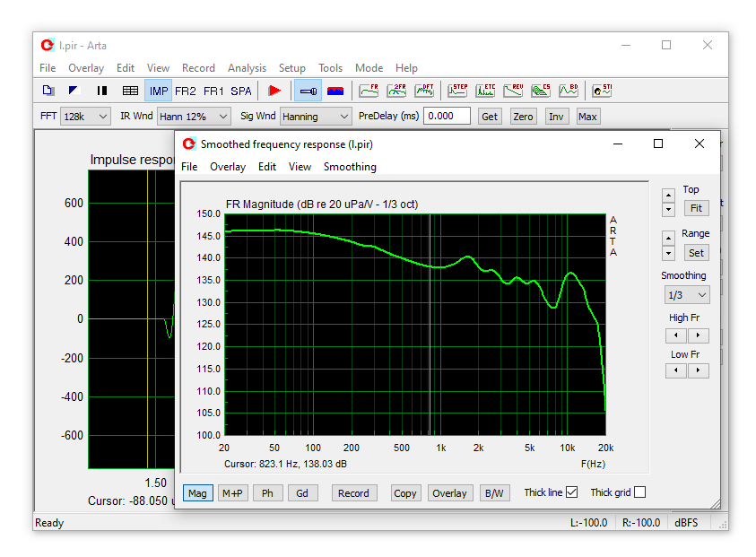
Task: Open the Sig Wnd dropdown showing Hanning
Action: [x=315, y=117]
